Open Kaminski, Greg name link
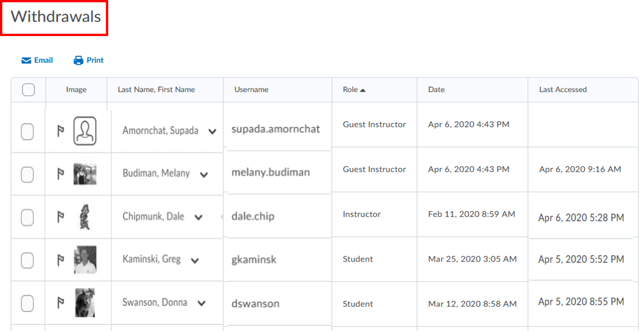644x332 pixels. click(152, 259)
